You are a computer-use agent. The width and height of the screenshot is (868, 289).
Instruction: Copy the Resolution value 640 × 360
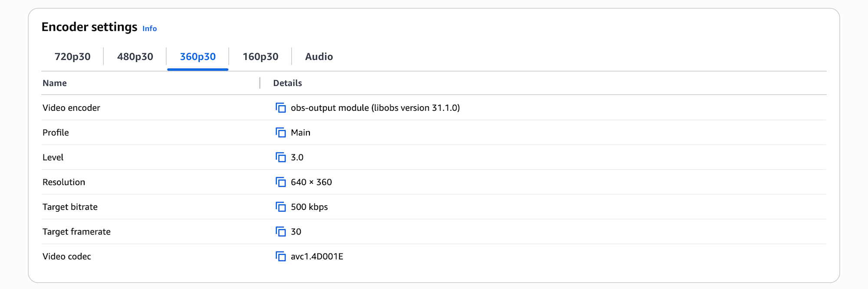click(x=281, y=182)
